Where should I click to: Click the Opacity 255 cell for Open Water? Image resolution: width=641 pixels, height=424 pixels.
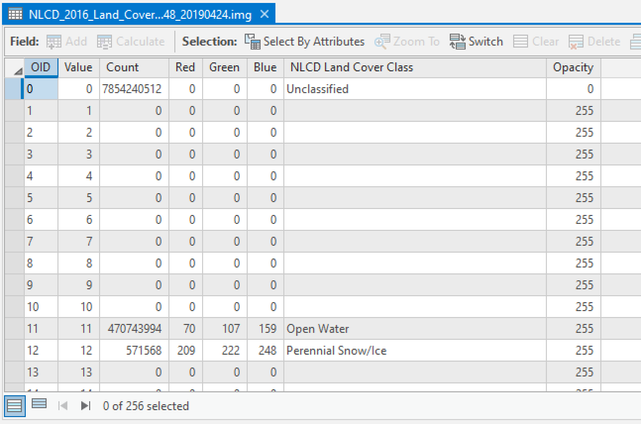coord(574,329)
